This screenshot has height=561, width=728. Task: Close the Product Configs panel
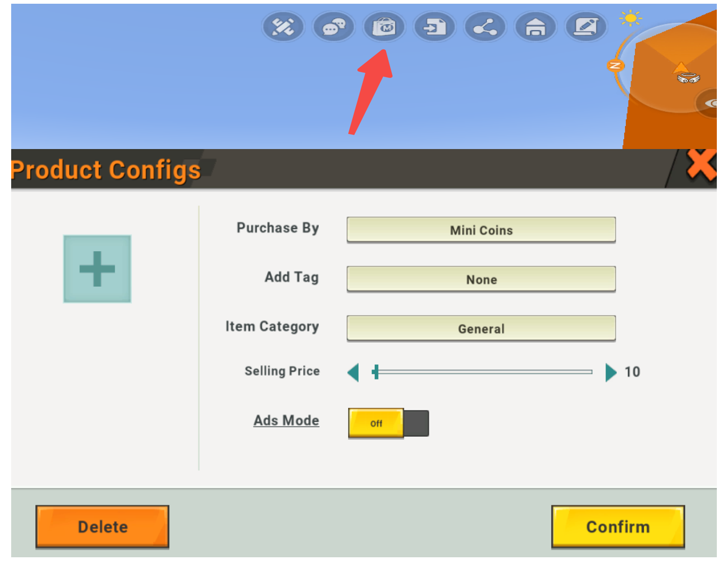pos(700,166)
